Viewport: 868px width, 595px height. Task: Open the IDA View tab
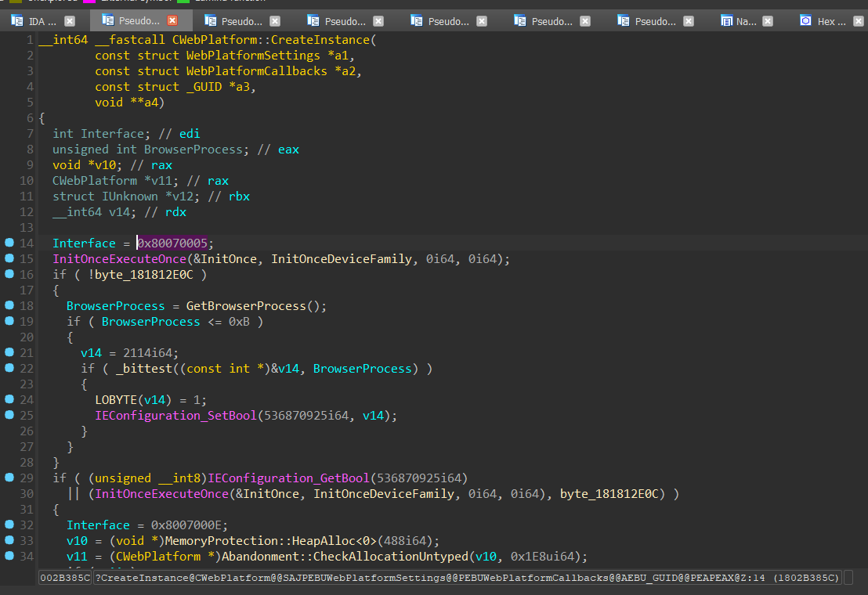[42, 21]
